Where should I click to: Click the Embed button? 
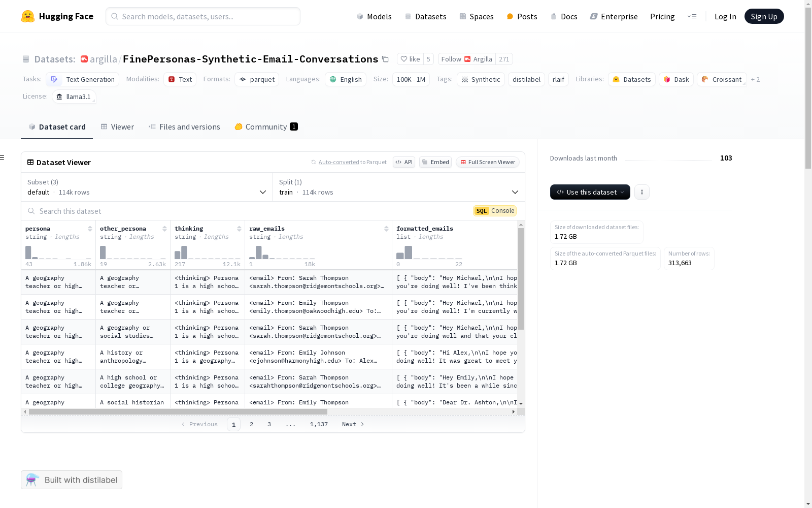tap(435, 162)
